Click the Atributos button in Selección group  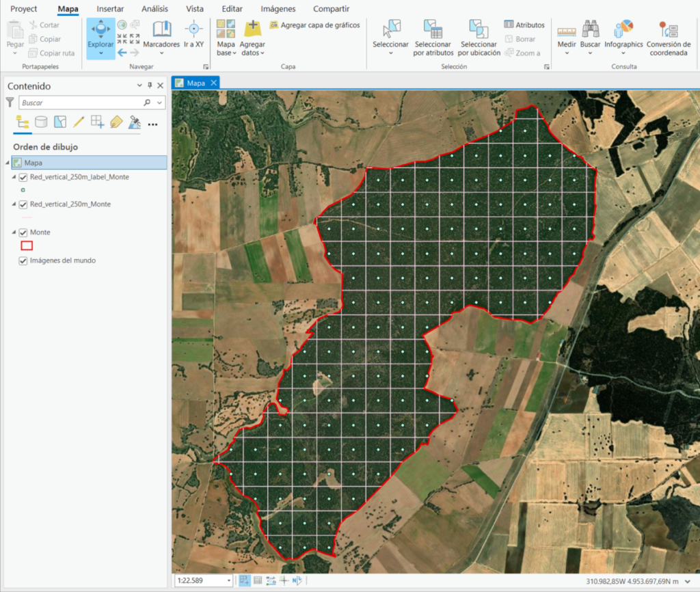coord(524,24)
